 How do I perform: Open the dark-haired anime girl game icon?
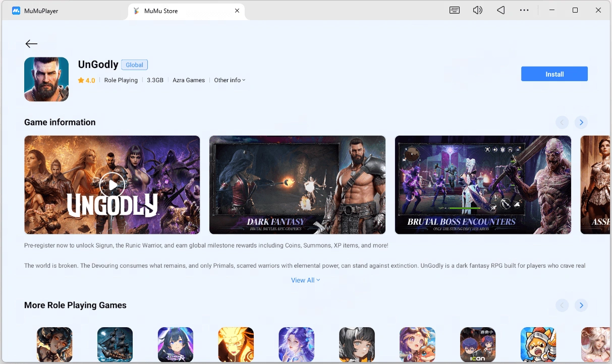[176, 345]
